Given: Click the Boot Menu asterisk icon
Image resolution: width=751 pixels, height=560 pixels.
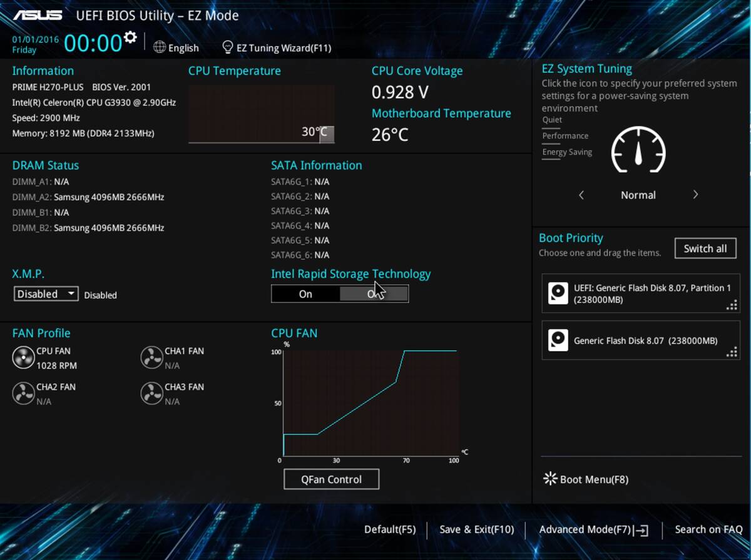Looking at the screenshot, I should click(550, 479).
